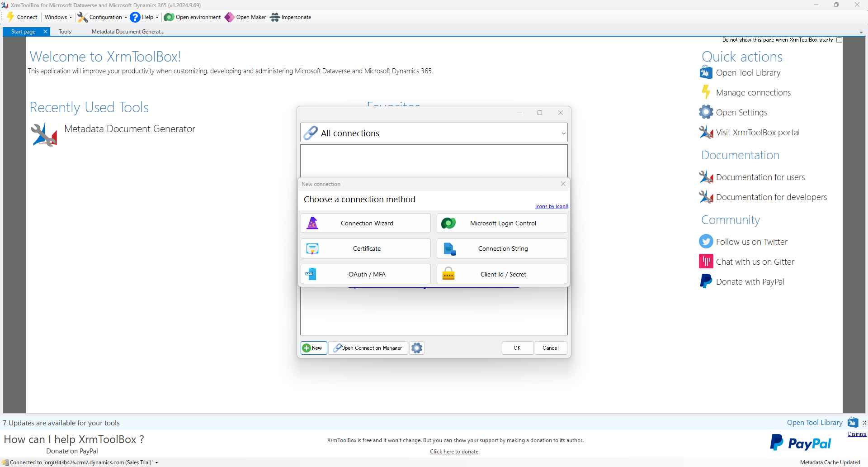
Task: Click the Open Tool Library store icon
Action: click(706, 72)
